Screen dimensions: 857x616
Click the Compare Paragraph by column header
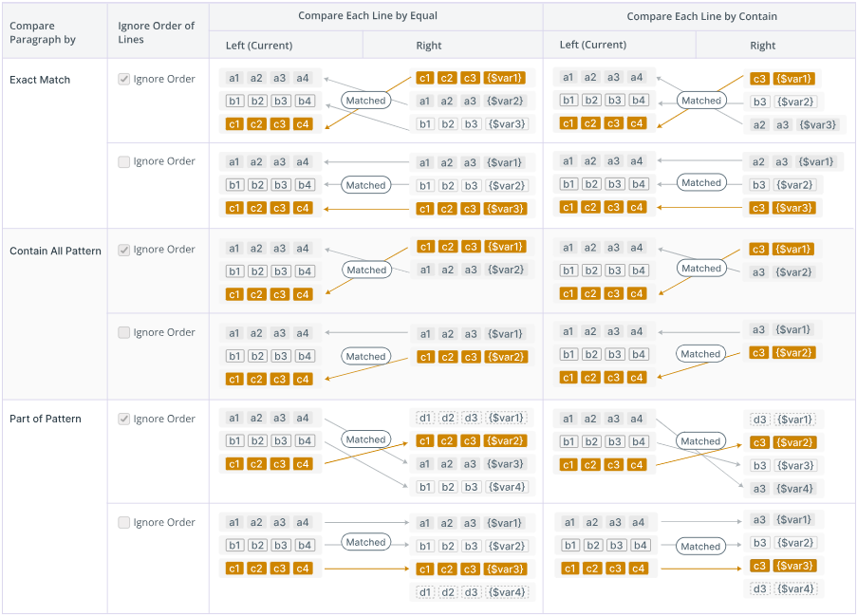point(43,33)
